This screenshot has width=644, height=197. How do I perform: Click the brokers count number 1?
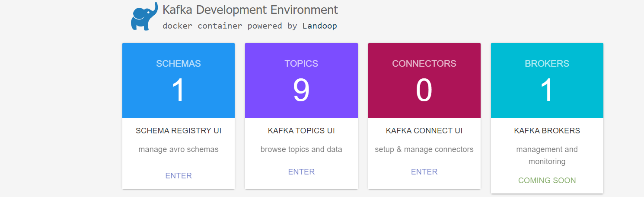coord(547,90)
